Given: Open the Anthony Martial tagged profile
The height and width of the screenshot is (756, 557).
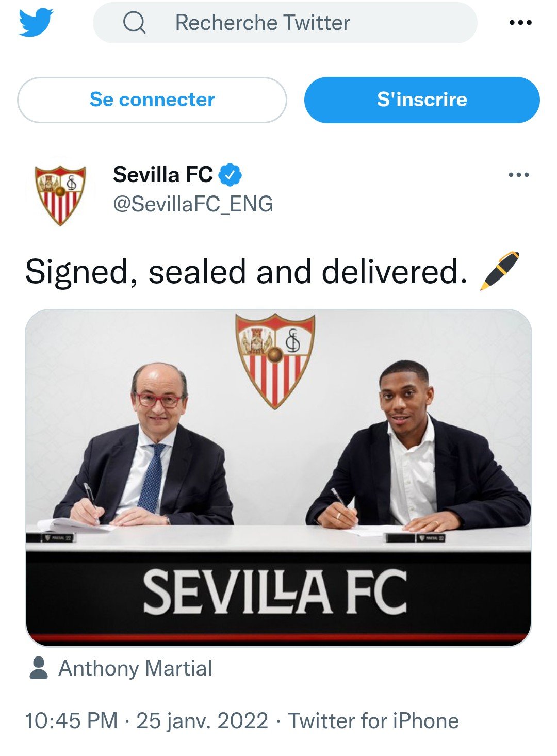Looking at the screenshot, I should pos(135,668).
